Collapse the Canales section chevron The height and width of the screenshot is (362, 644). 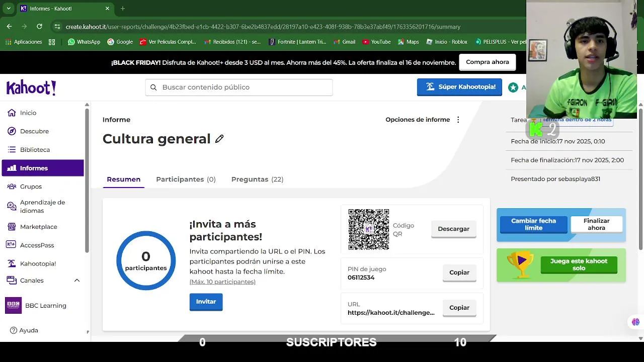pos(77,281)
